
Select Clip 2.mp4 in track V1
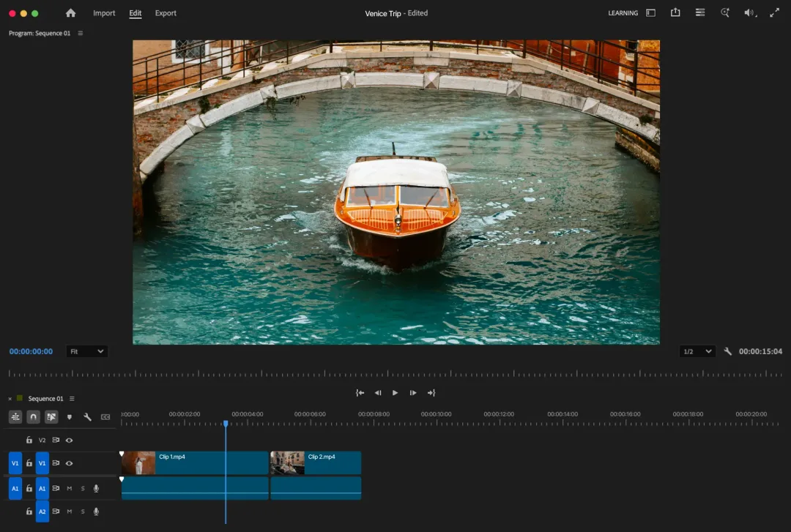(x=316, y=463)
